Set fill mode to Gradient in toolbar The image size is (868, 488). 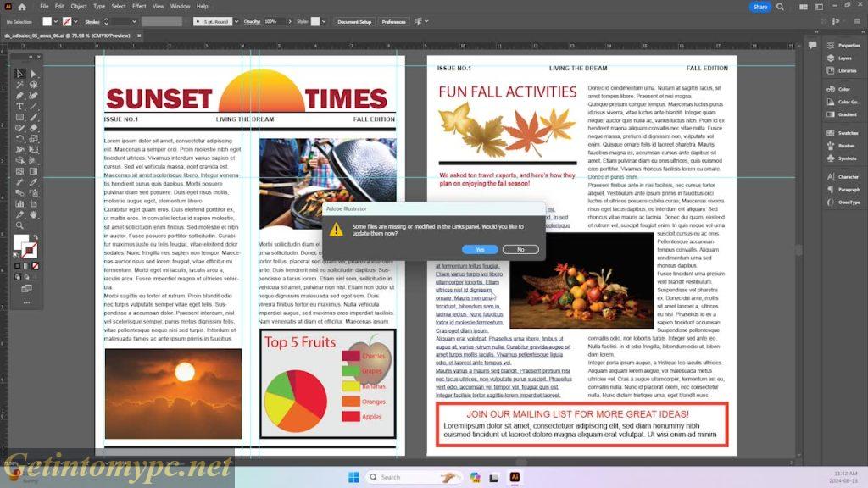pos(26,266)
